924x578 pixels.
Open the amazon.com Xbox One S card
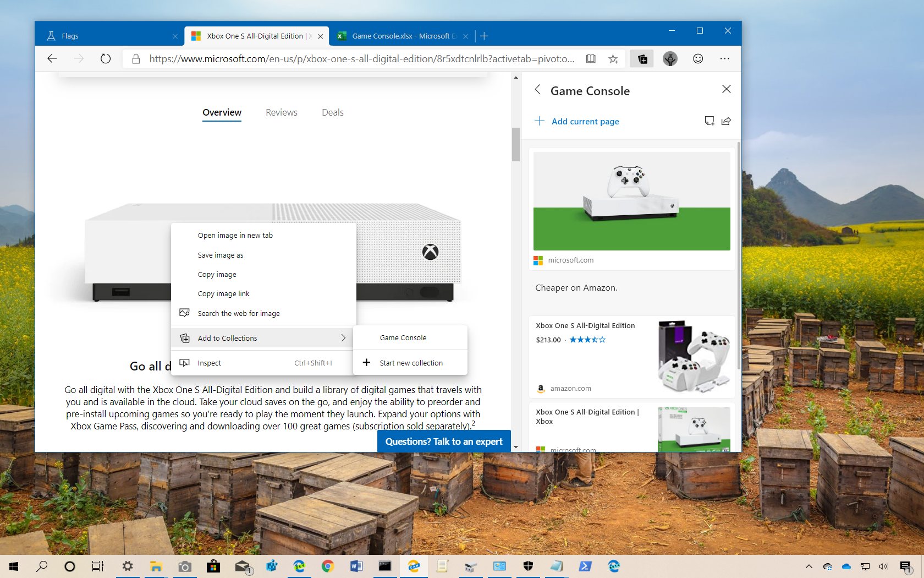631,357
